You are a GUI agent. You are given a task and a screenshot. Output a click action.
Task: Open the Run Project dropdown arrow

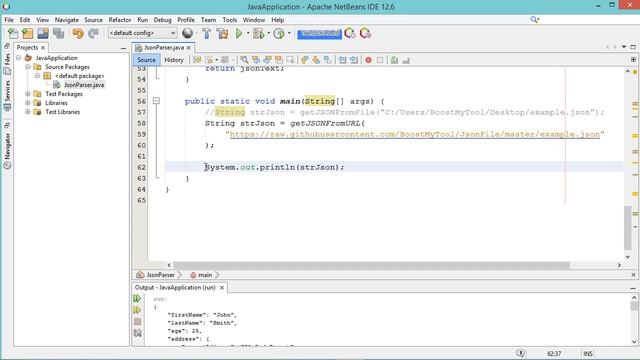(248, 33)
